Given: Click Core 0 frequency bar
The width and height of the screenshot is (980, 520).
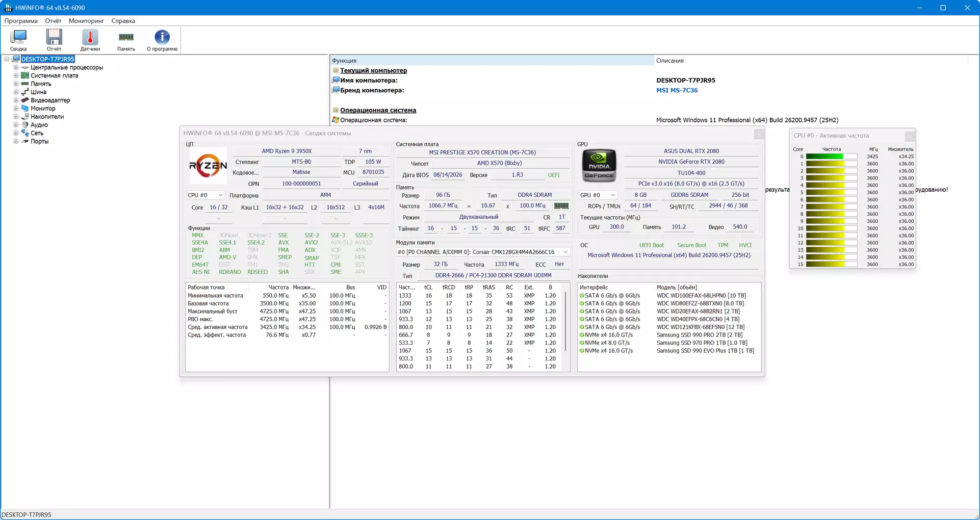Looking at the screenshot, I should [x=831, y=157].
